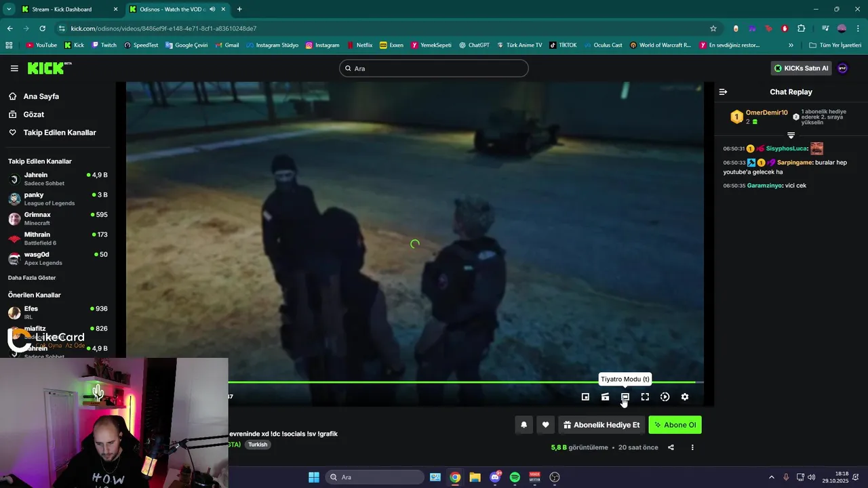This screenshot has height=488, width=868.
Task: Open Chrome three-dot menu
Action: coord(858,28)
